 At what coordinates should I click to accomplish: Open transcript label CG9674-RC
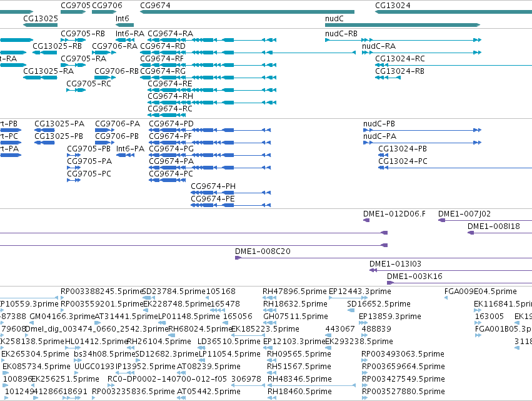click(169, 109)
